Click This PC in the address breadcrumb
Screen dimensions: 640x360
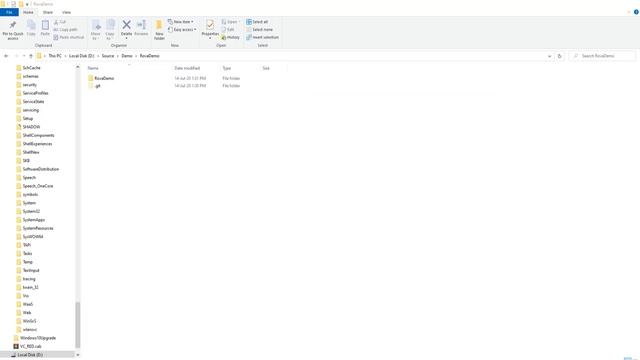coord(55,56)
